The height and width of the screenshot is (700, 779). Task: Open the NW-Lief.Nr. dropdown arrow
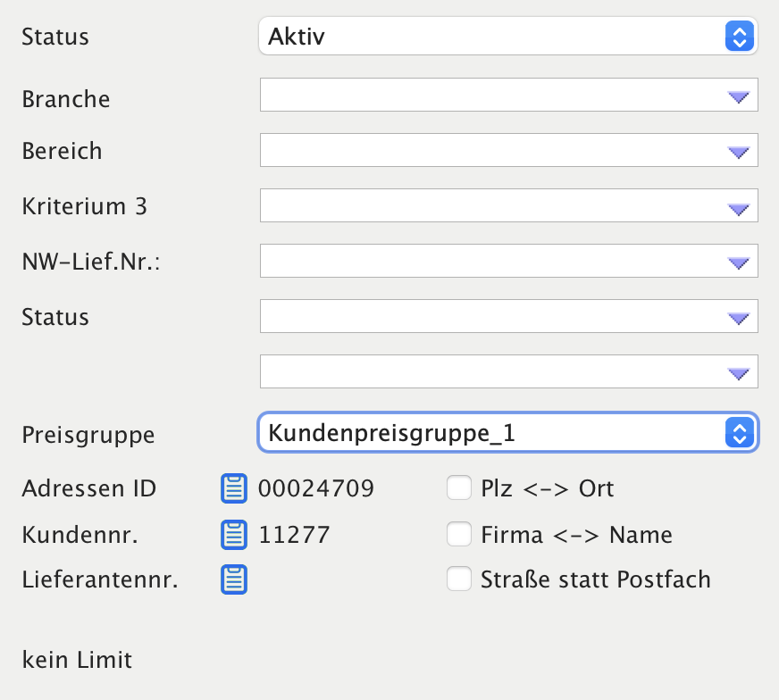738,262
